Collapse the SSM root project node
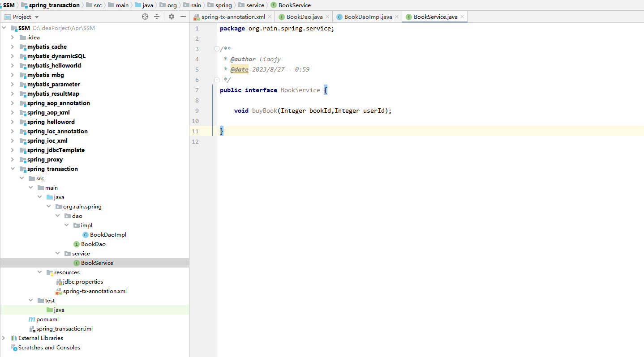644x357 pixels. click(4, 28)
